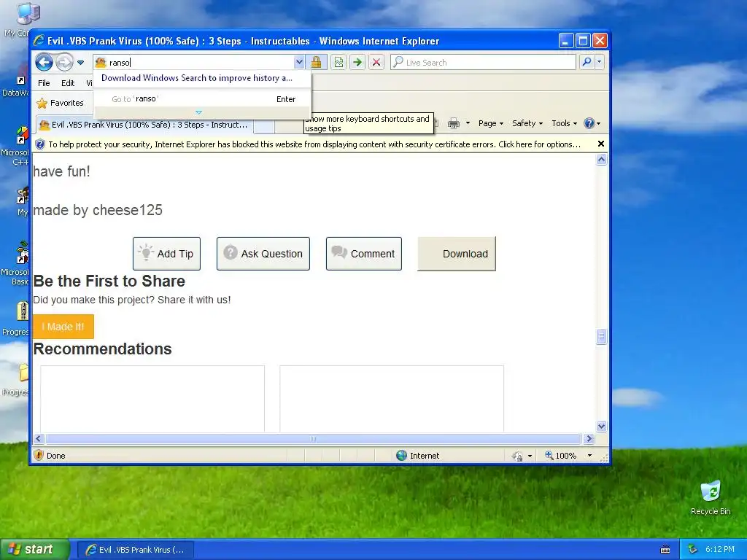Screen dimensions: 747x560
Task: Open the Safety menu
Action: (x=527, y=123)
